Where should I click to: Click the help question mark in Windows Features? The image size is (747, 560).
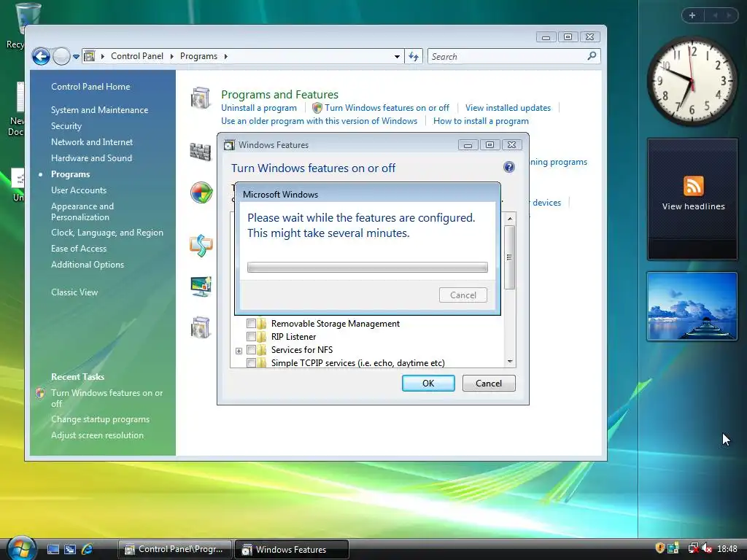pyautogui.click(x=508, y=167)
